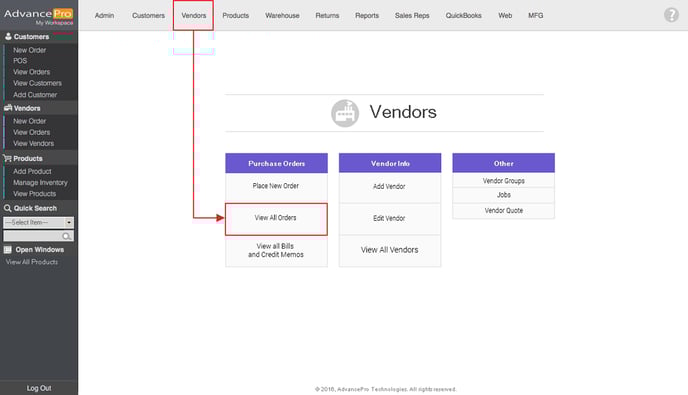Click View Orders under sidebar Vendors
Image resolution: width=688 pixels, height=395 pixels.
31,132
